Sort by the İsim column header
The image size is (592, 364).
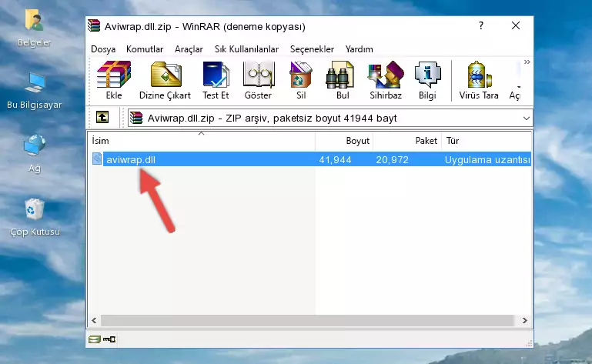(x=202, y=141)
